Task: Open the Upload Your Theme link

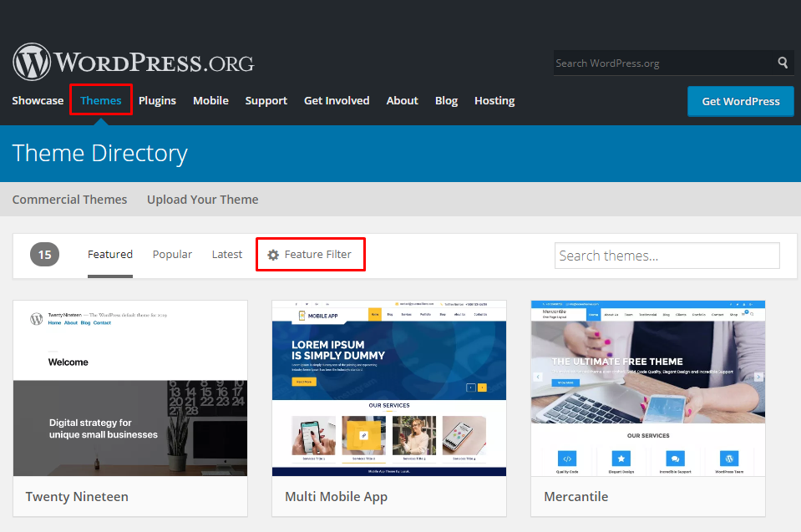Action: click(x=203, y=199)
